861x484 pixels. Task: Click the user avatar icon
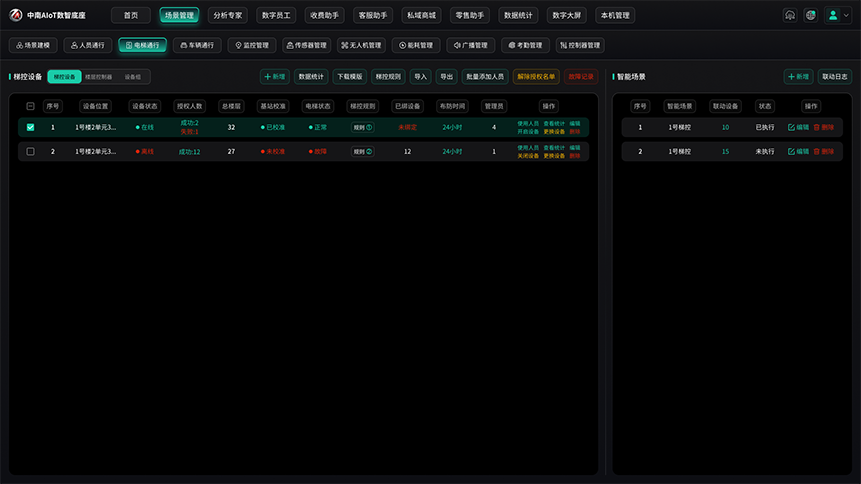[833, 15]
